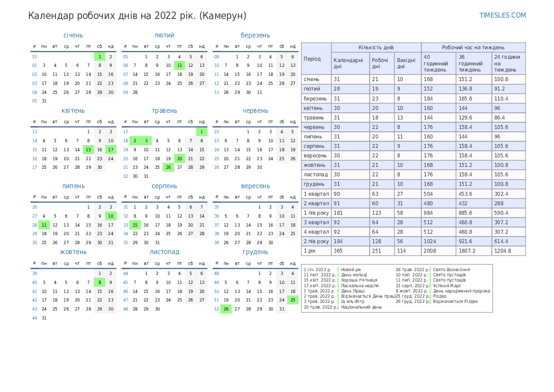Select the legend entry "Національний день"
The height and width of the screenshot is (392, 554).
click(x=361, y=307)
